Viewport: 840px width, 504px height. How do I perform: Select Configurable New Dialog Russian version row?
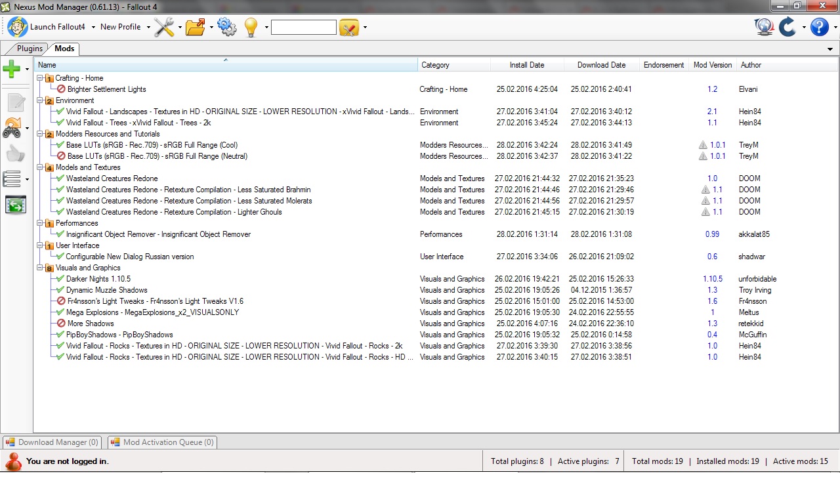point(436,257)
